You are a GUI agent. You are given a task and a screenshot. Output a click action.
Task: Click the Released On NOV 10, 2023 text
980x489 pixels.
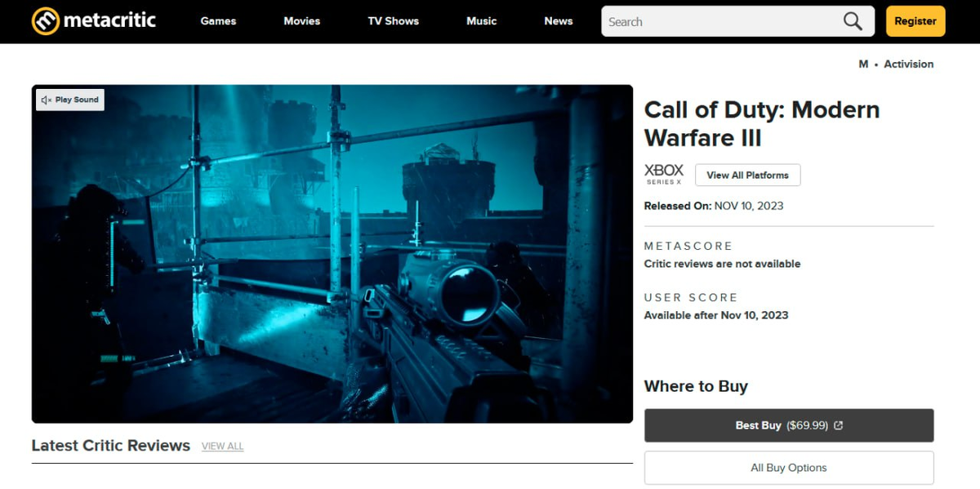[714, 206]
